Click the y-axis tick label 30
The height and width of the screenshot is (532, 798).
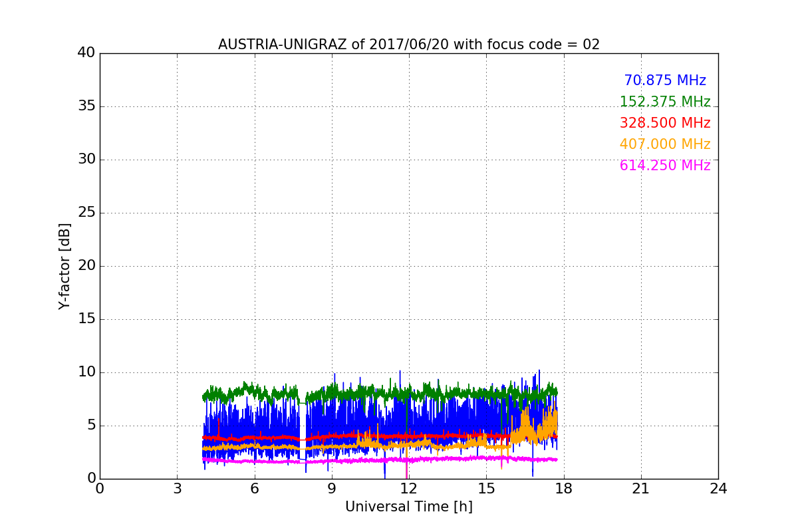tap(86, 160)
